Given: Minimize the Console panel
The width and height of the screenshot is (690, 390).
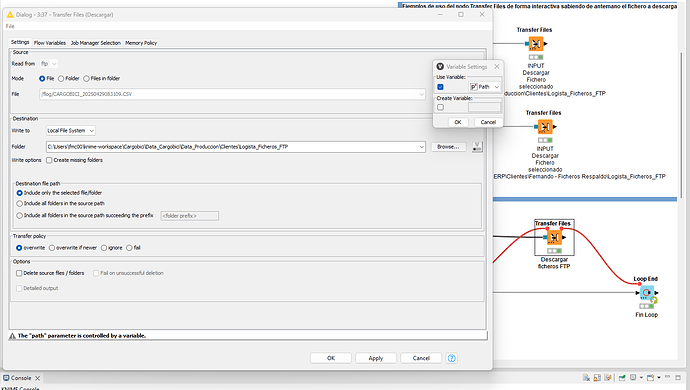Looking at the screenshot, I should point(668,377).
